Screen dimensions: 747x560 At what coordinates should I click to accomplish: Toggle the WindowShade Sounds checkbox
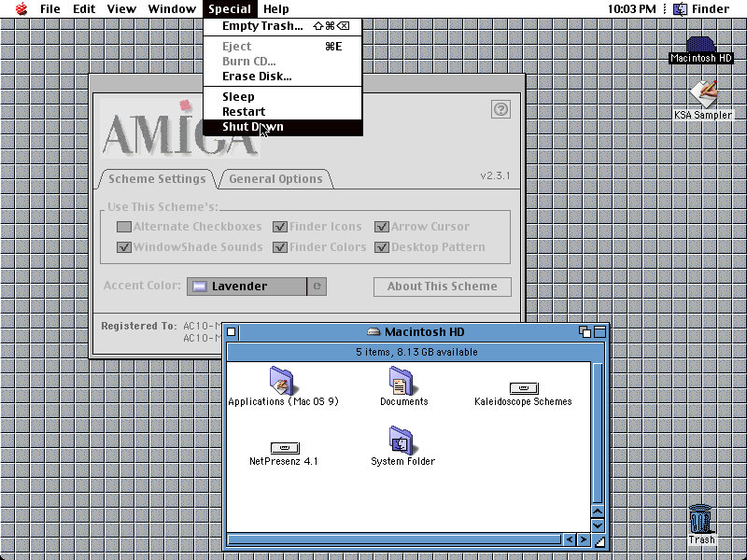(x=124, y=247)
